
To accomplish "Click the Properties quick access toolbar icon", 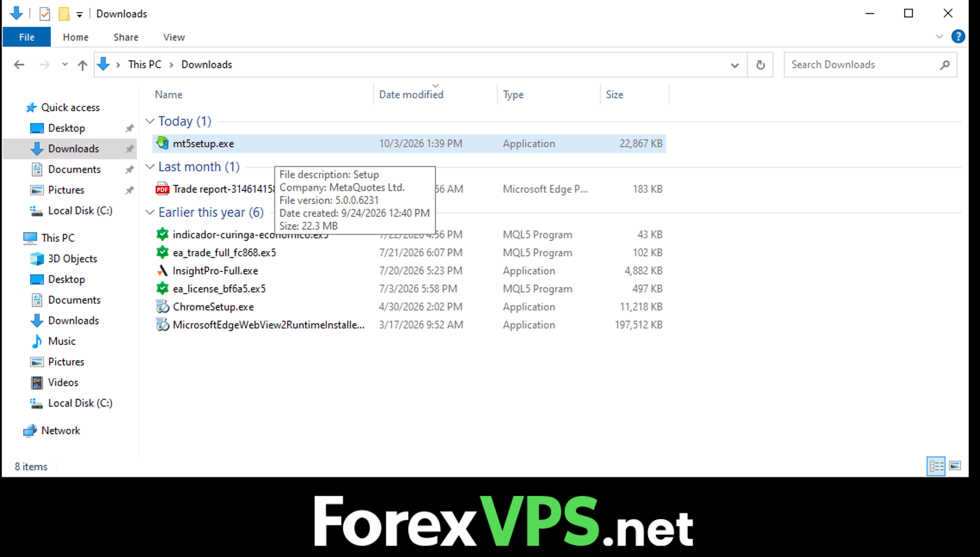I will point(45,14).
